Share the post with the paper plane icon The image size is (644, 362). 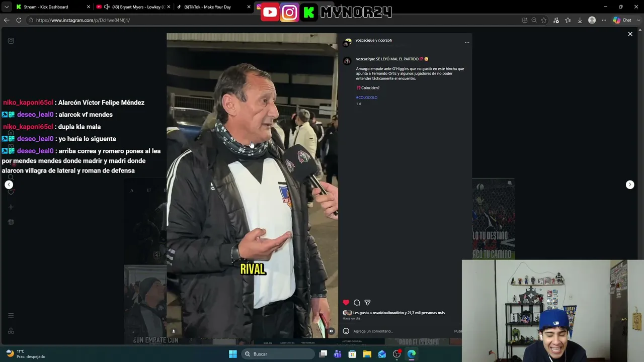367,303
